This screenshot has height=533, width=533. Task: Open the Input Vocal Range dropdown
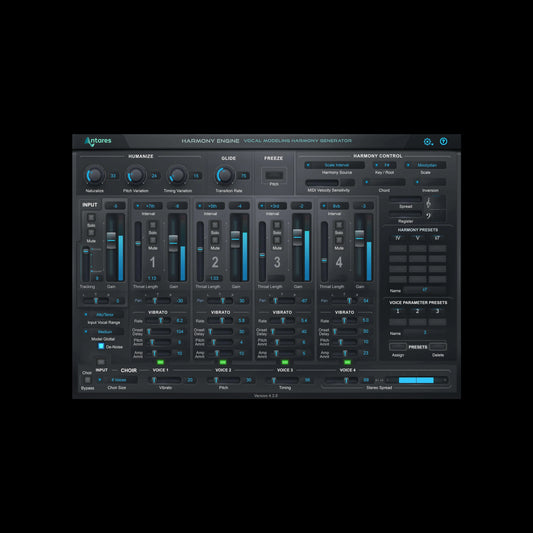[x=103, y=315]
